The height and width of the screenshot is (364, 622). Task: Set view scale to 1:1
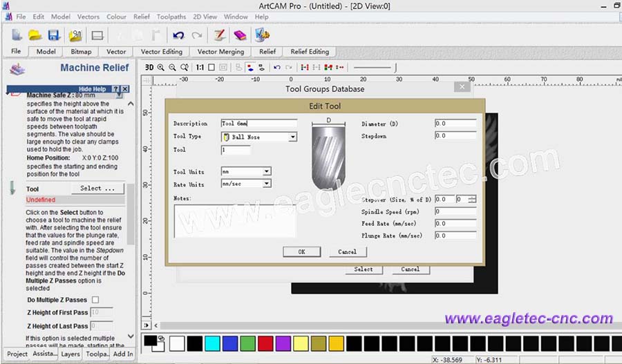click(x=200, y=68)
